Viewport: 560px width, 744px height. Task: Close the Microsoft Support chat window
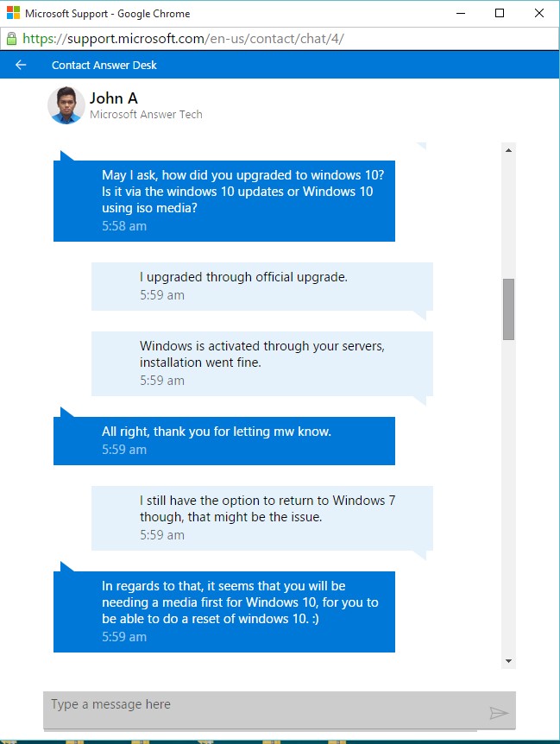540,14
